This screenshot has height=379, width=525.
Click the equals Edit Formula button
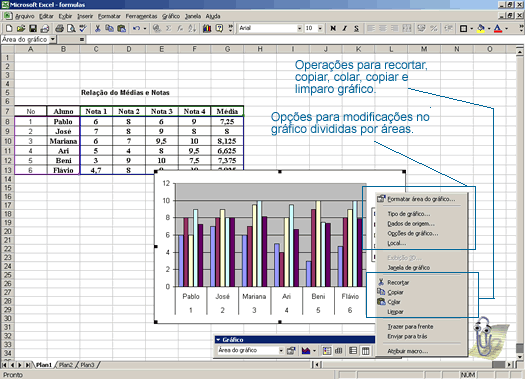(x=82, y=40)
